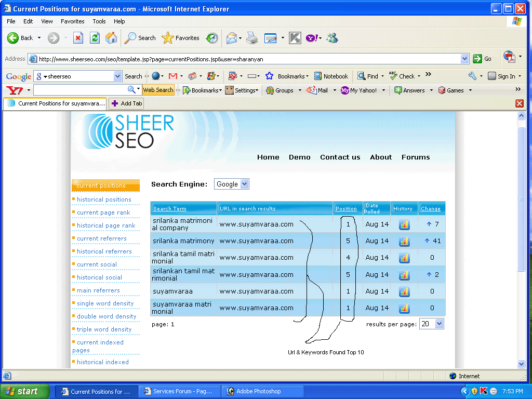The height and width of the screenshot is (399, 532).
Task: Open the Forums link
Action: (416, 157)
